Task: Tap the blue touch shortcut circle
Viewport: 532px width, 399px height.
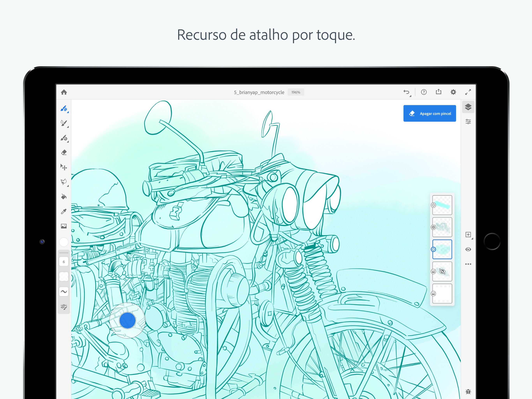Action: pos(128,320)
